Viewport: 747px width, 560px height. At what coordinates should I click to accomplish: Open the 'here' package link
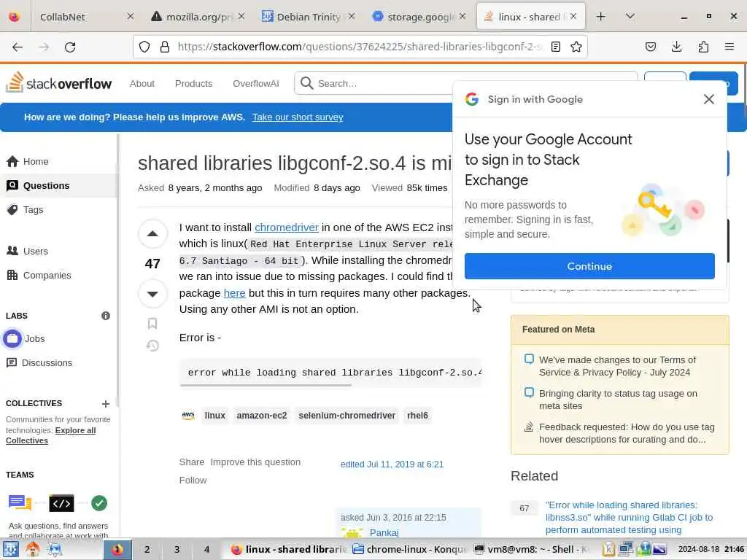[x=234, y=293]
